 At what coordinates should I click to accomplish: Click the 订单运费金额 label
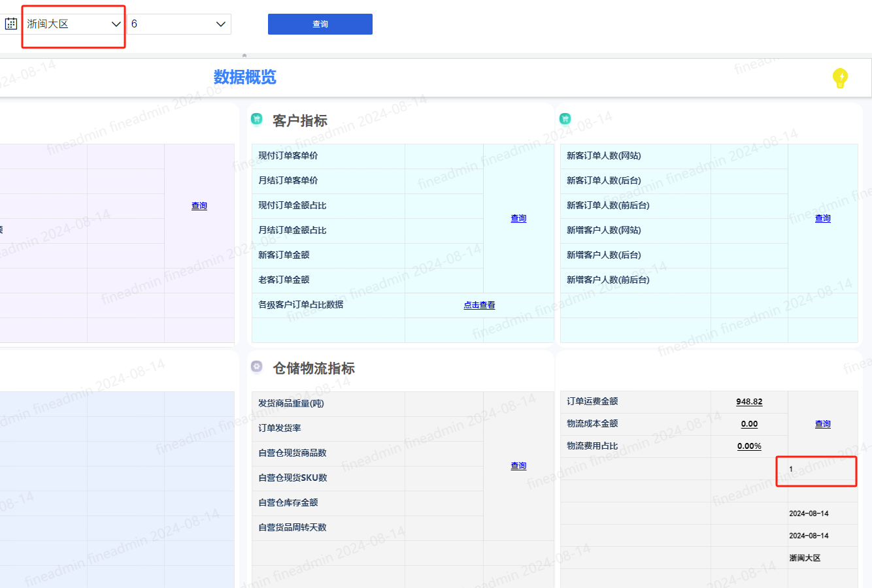coord(592,401)
